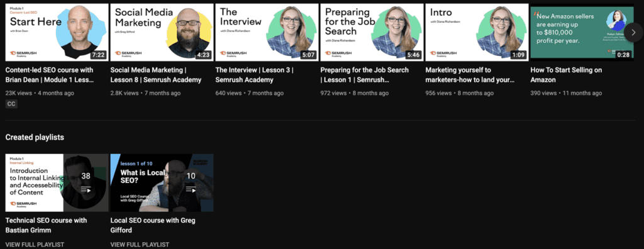This screenshot has height=249, width=644.
Task: View full playlist for Technical SEO course
Action: click(x=35, y=245)
